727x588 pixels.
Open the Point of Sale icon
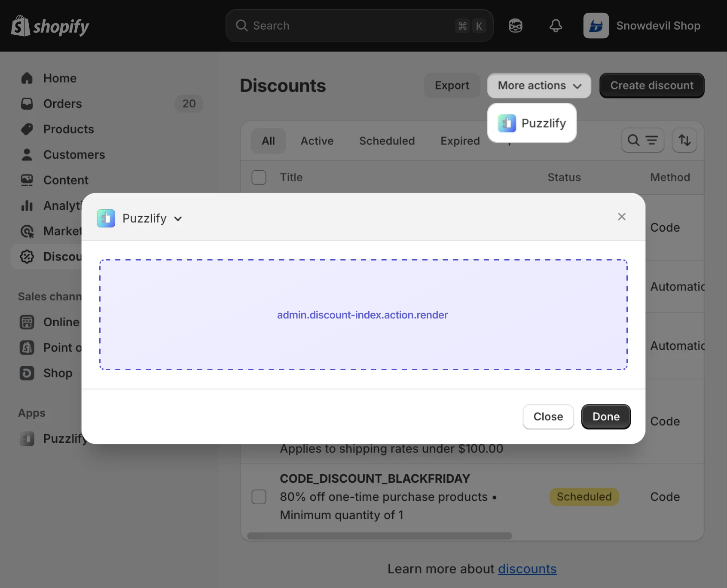click(x=27, y=347)
